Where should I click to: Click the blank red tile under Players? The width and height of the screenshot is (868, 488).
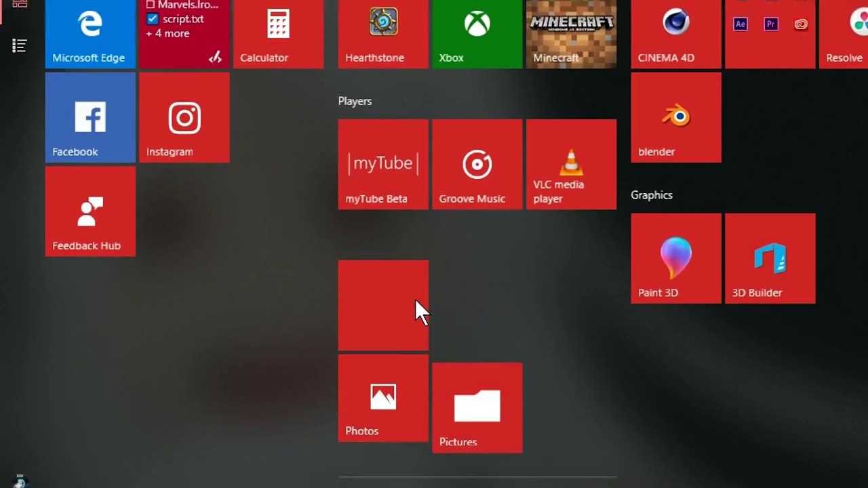point(383,306)
